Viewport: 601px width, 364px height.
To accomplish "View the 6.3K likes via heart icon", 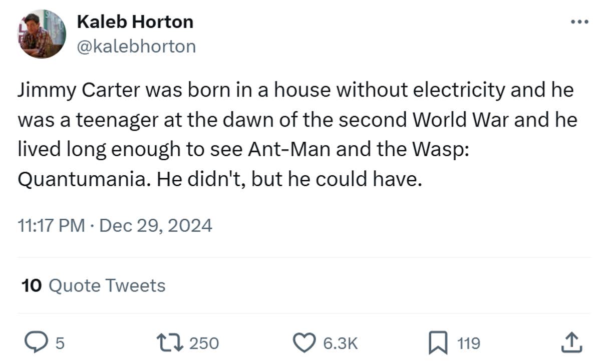I will point(340,343).
